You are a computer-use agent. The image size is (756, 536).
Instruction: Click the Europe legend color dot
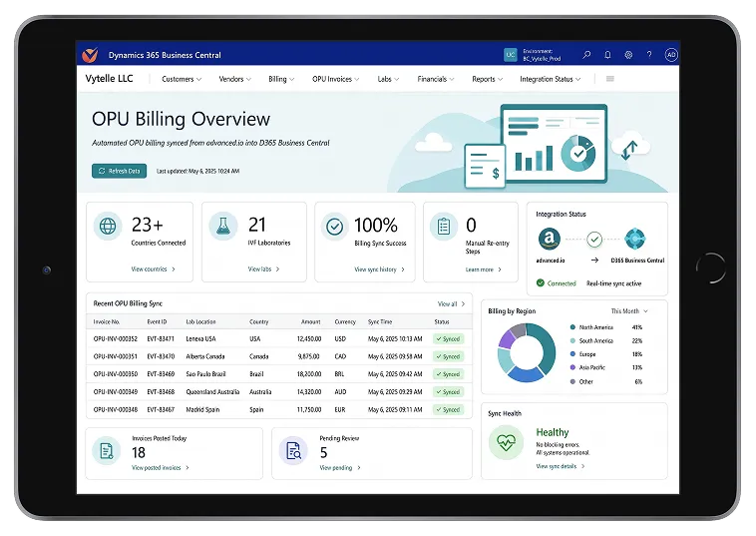coord(572,354)
